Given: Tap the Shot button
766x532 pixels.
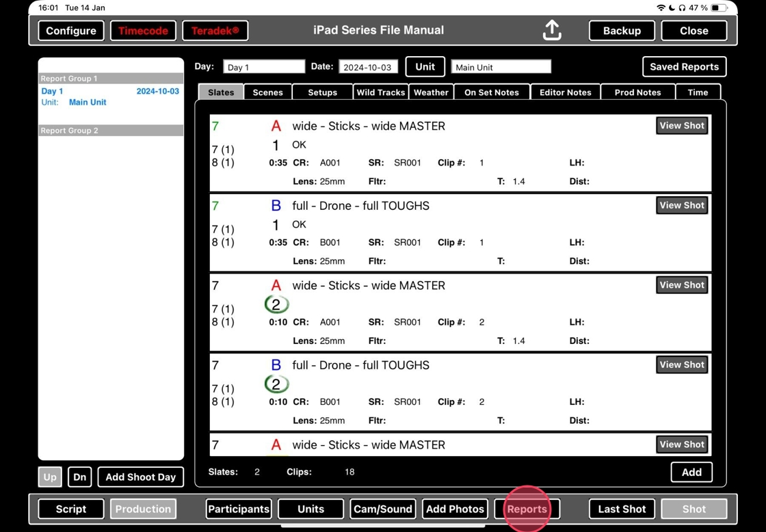Looking at the screenshot, I should 694,509.
